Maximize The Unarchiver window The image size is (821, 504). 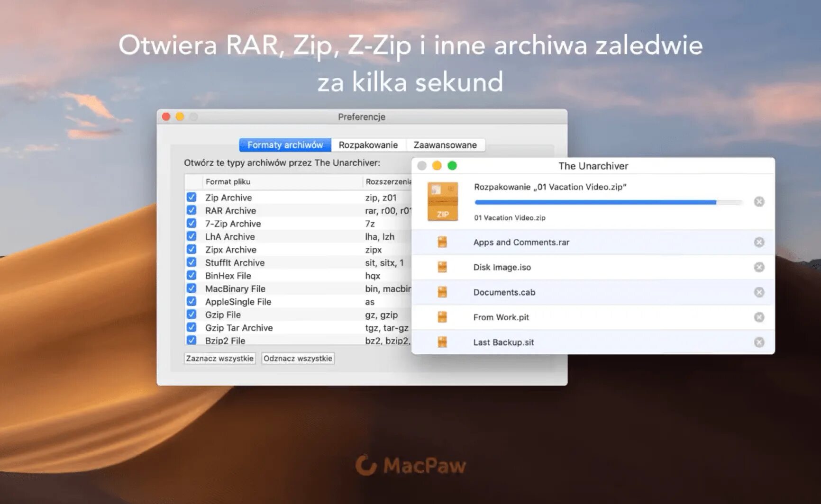pyautogui.click(x=452, y=165)
